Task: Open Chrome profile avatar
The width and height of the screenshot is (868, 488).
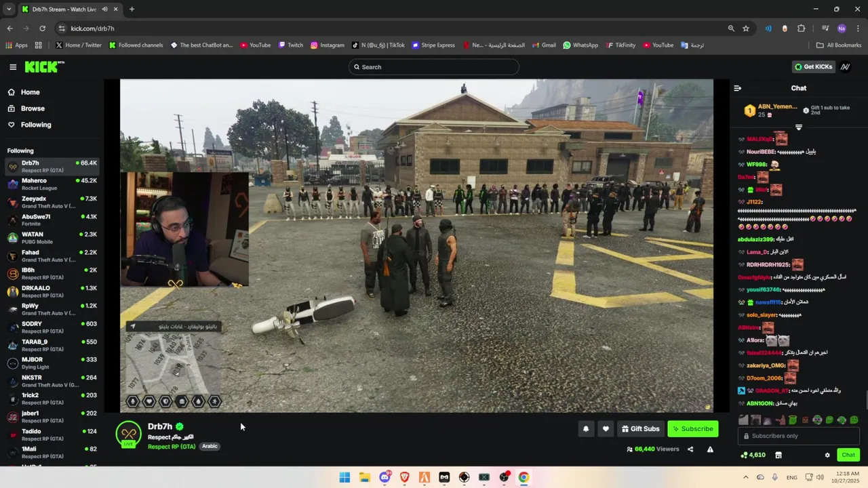Action: coord(842,28)
